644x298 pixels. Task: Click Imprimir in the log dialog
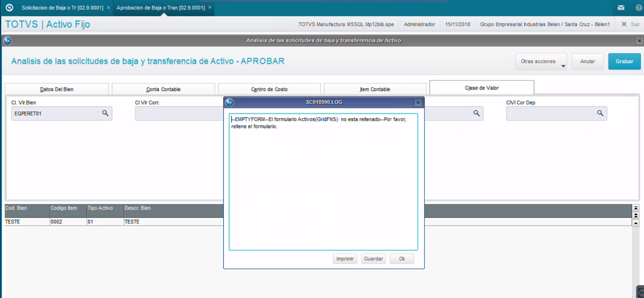345,259
